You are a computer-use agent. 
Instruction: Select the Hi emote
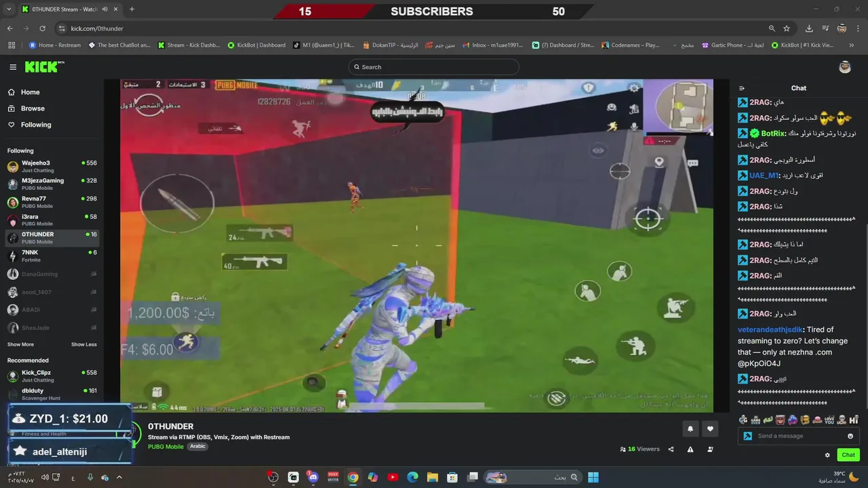click(854, 420)
